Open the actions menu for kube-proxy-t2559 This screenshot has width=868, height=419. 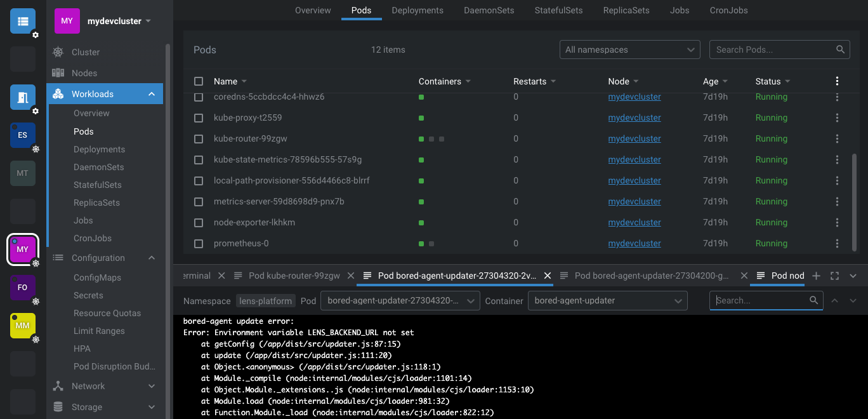(838, 117)
